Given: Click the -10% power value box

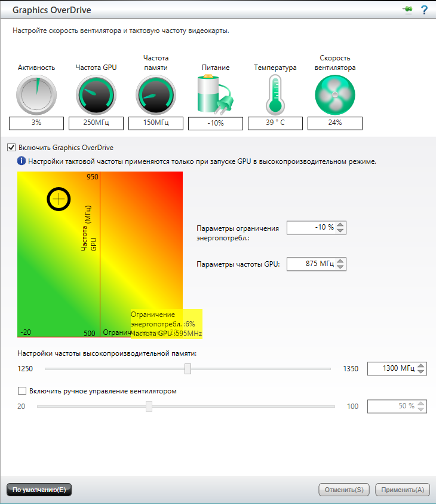Looking at the screenshot, I should pos(216,123).
